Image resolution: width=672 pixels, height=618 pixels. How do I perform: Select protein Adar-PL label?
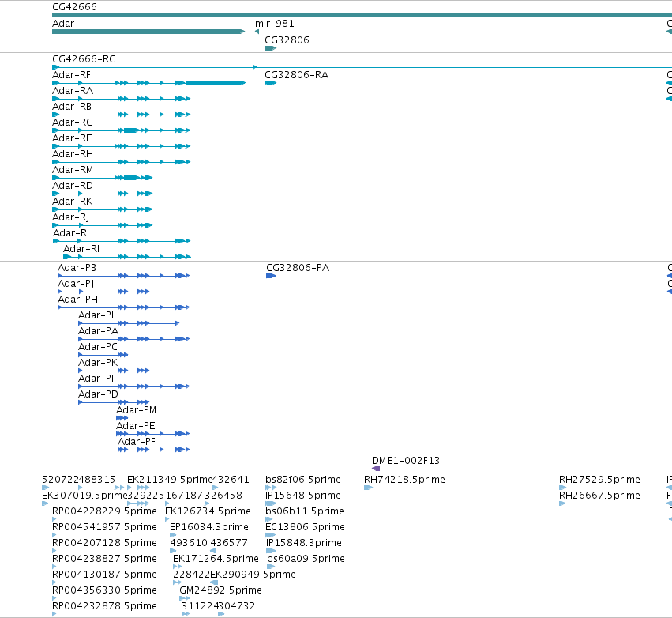97,315
